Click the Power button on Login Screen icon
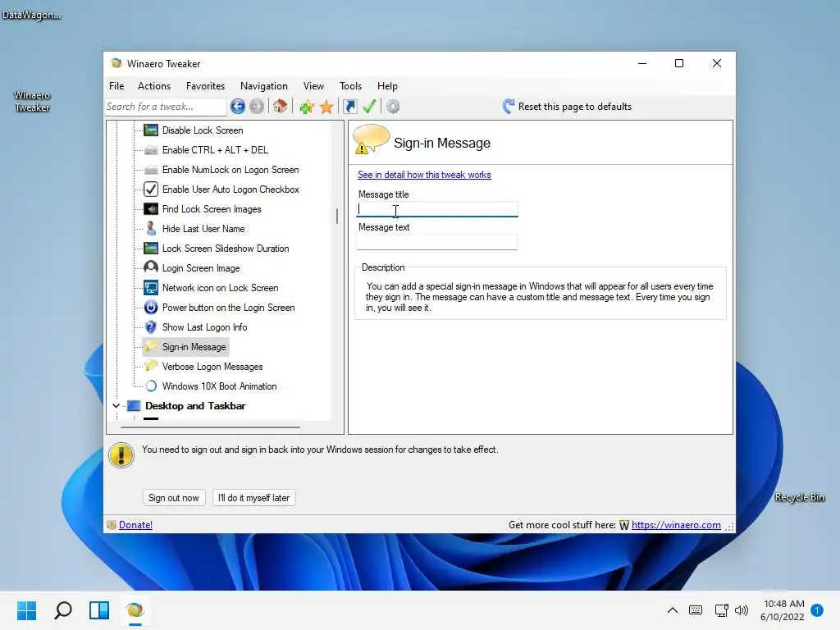The width and height of the screenshot is (840, 630). pos(151,308)
